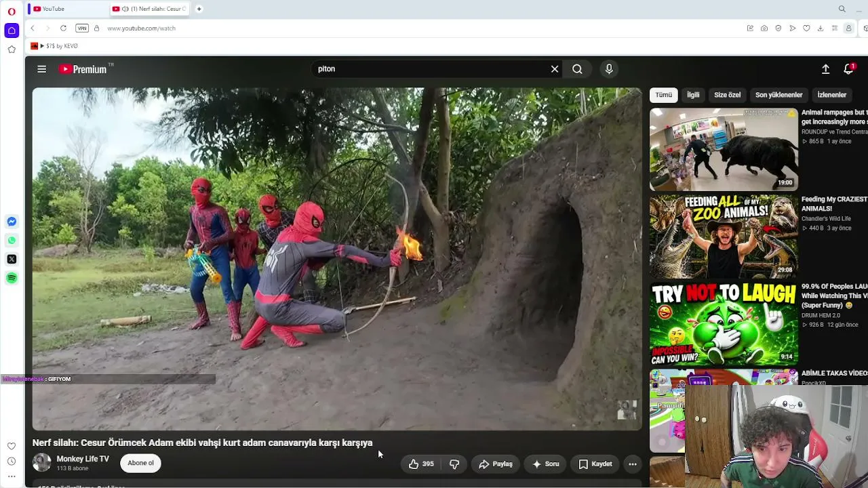
Task: Open X (Twitter) in the Opera sidebar
Action: pos(12,259)
